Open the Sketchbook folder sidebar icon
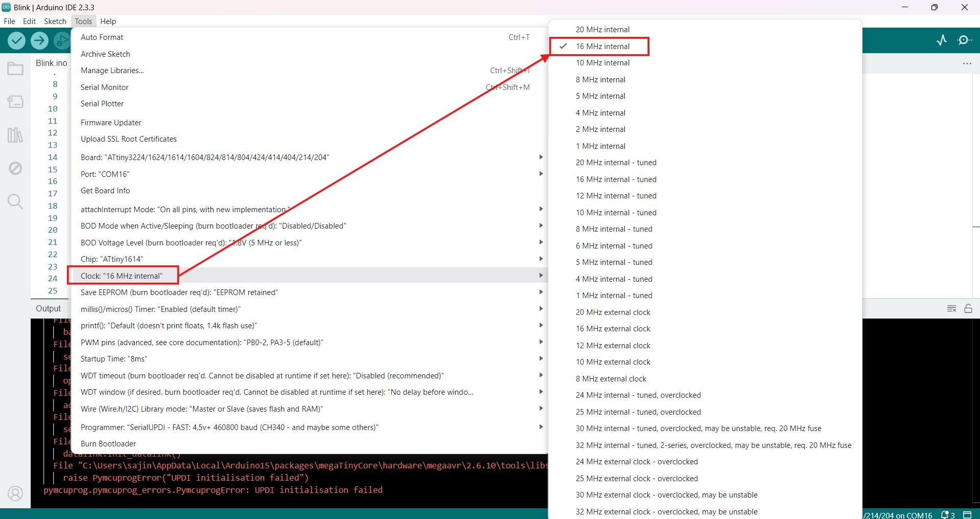 pos(15,69)
